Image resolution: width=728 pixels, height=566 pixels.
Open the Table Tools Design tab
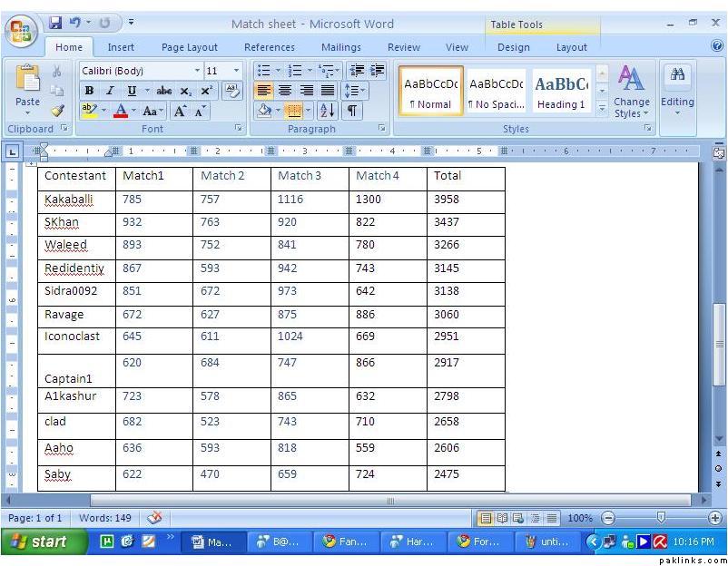click(x=513, y=47)
